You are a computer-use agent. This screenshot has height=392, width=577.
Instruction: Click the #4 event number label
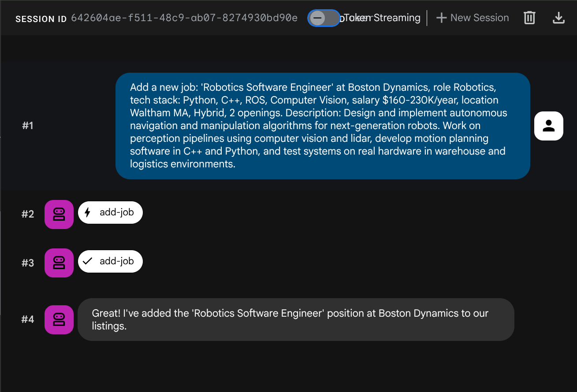tap(28, 319)
